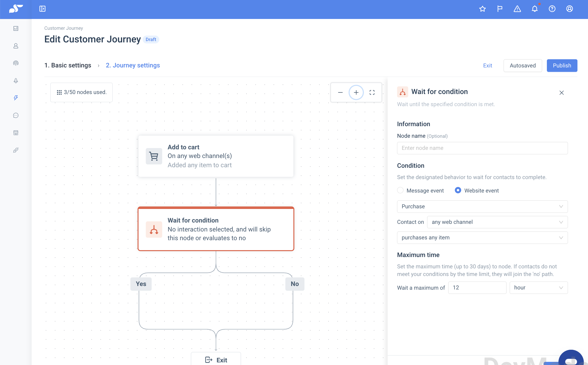
Task: Click the Yes branch label
Action: tap(141, 284)
